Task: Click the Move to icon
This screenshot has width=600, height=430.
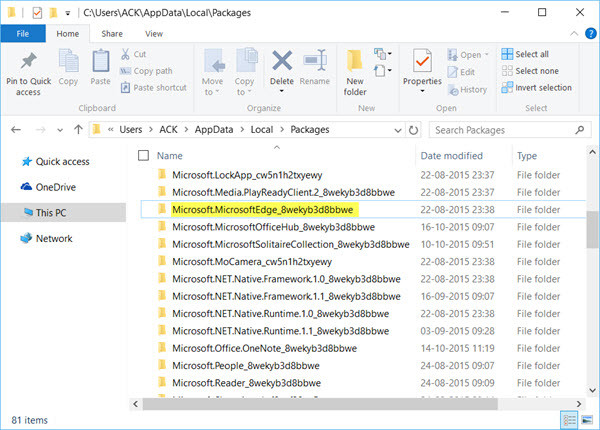Action: point(213,61)
